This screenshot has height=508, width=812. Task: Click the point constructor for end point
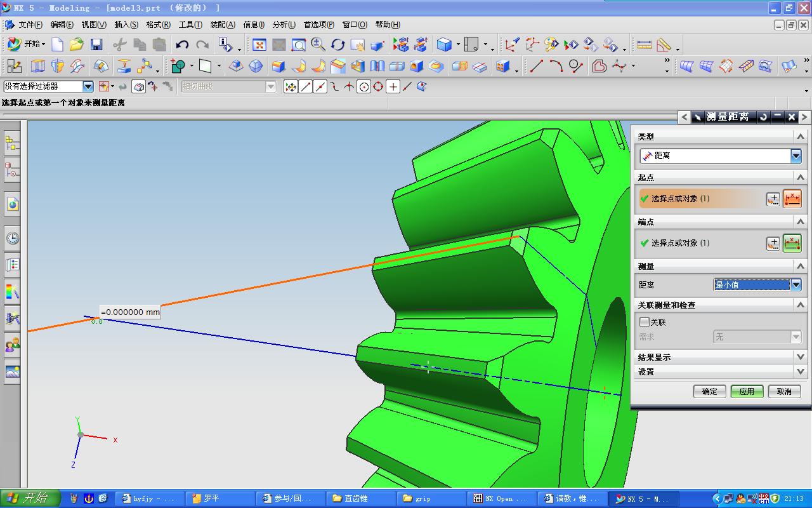click(x=773, y=243)
